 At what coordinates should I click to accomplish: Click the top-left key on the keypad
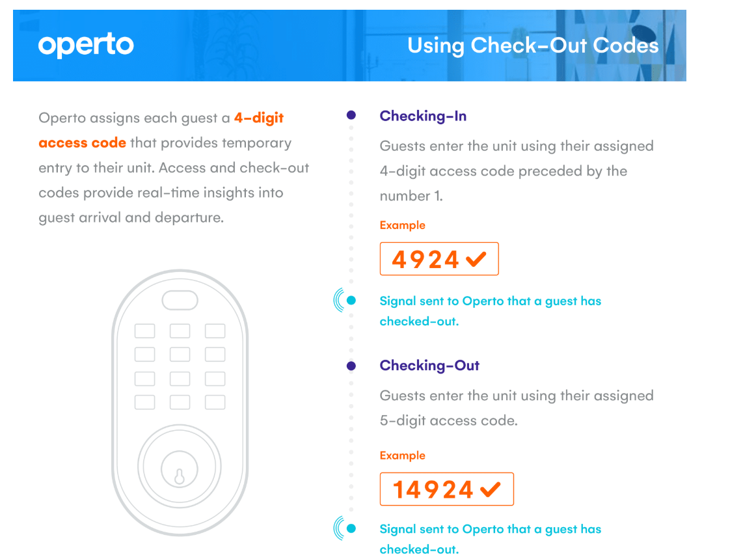click(x=144, y=331)
